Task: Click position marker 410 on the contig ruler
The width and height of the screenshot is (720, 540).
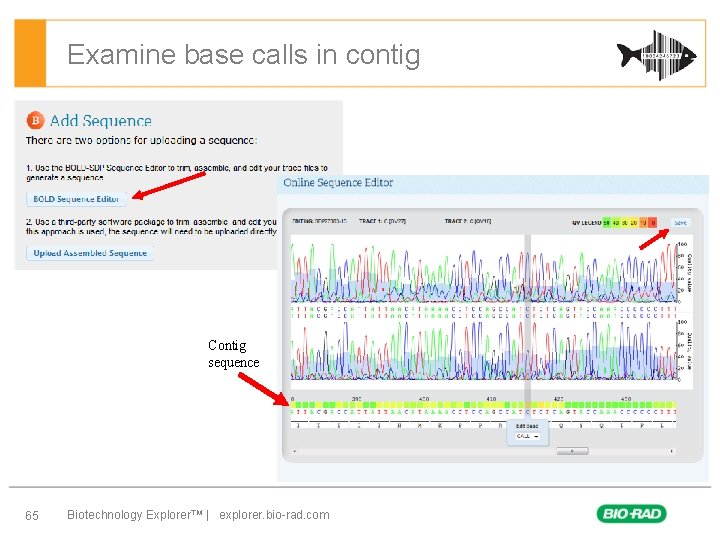Action: pos(491,399)
